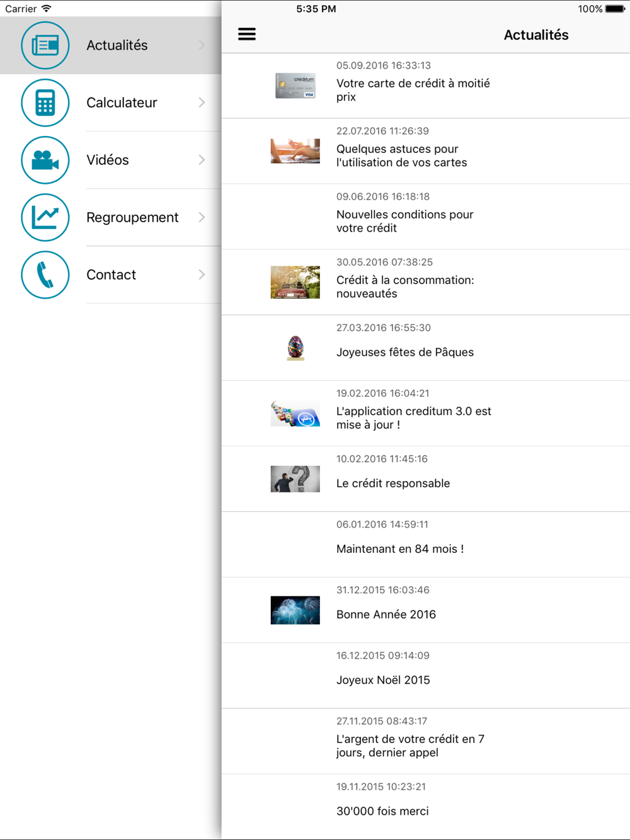Screen dimensions: 630x840
Task: Choose the Contact menu item
Action: [x=111, y=275]
